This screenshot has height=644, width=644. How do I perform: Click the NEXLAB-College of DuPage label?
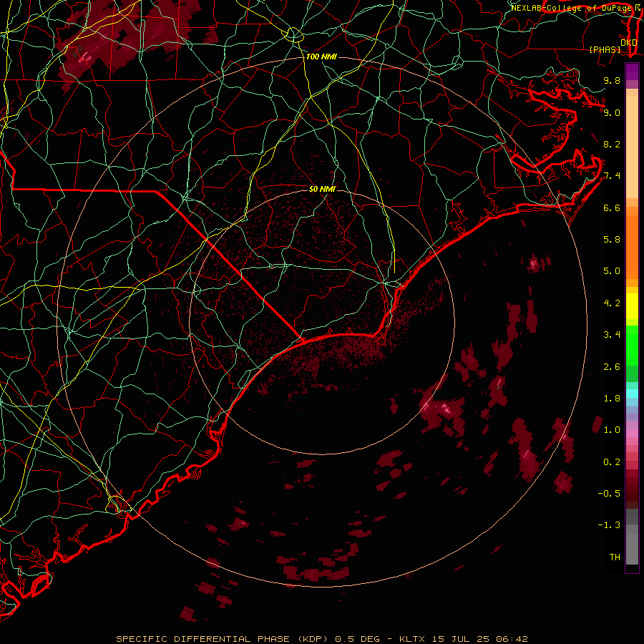[571, 8]
